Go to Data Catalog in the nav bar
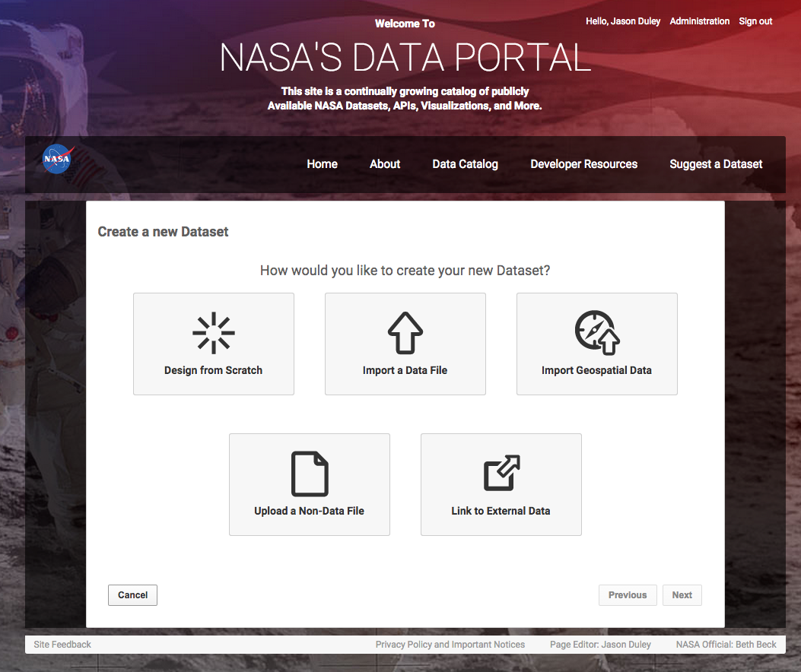This screenshot has height=672, width=801. click(x=465, y=164)
